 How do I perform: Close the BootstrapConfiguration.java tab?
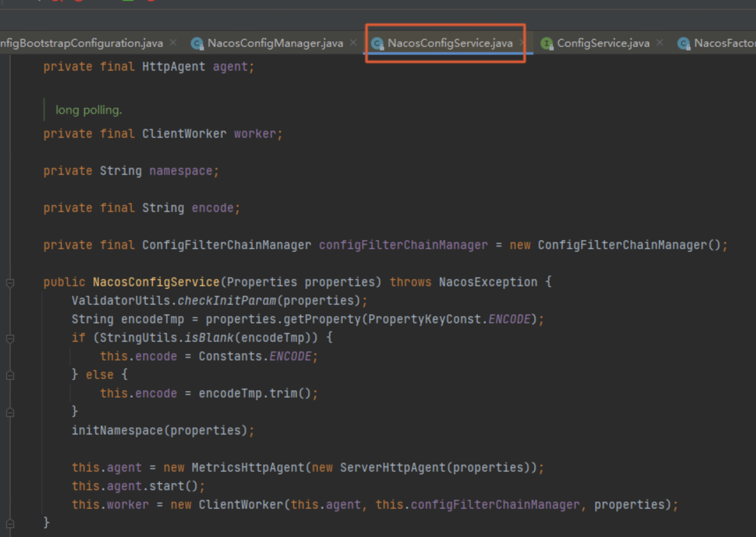pyautogui.click(x=173, y=42)
